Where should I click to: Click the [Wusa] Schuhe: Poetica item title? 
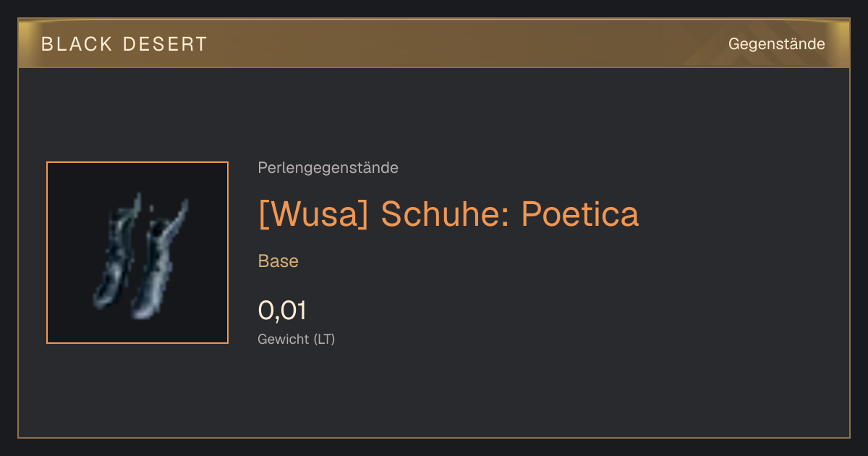[448, 214]
